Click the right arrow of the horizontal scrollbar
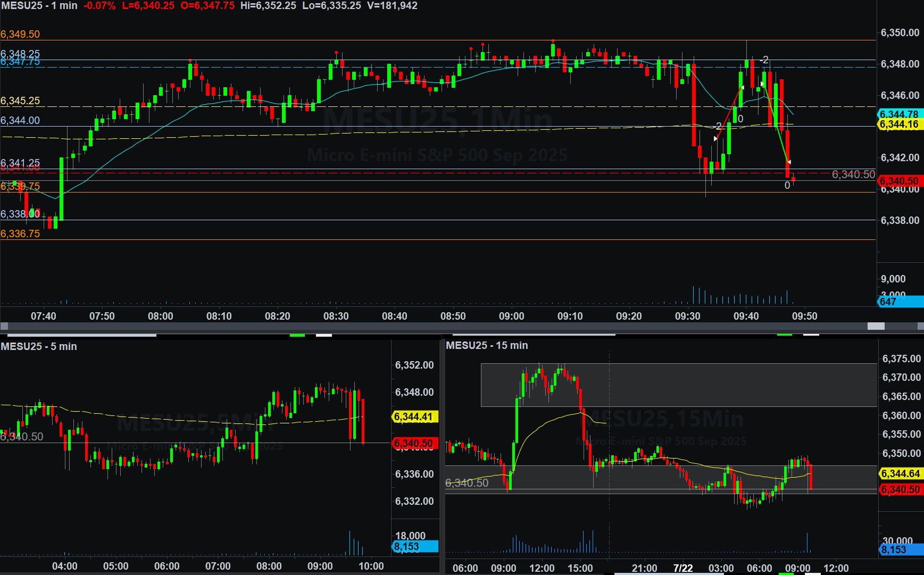 click(x=920, y=326)
